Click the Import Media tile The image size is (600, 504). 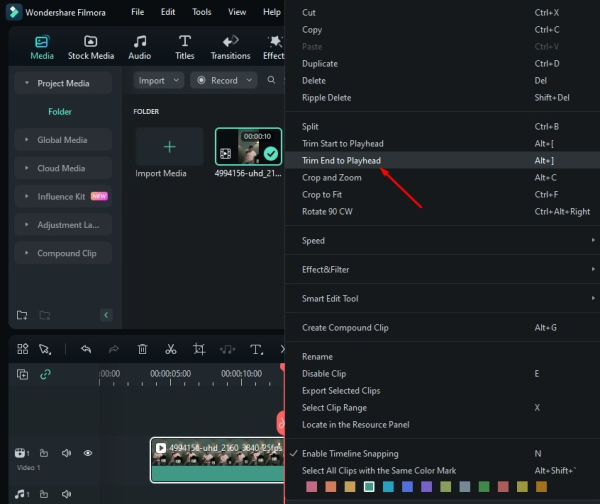point(169,146)
